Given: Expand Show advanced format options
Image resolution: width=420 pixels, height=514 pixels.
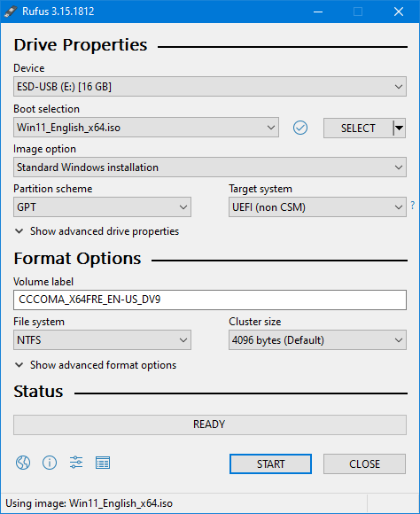Looking at the screenshot, I should point(96,365).
